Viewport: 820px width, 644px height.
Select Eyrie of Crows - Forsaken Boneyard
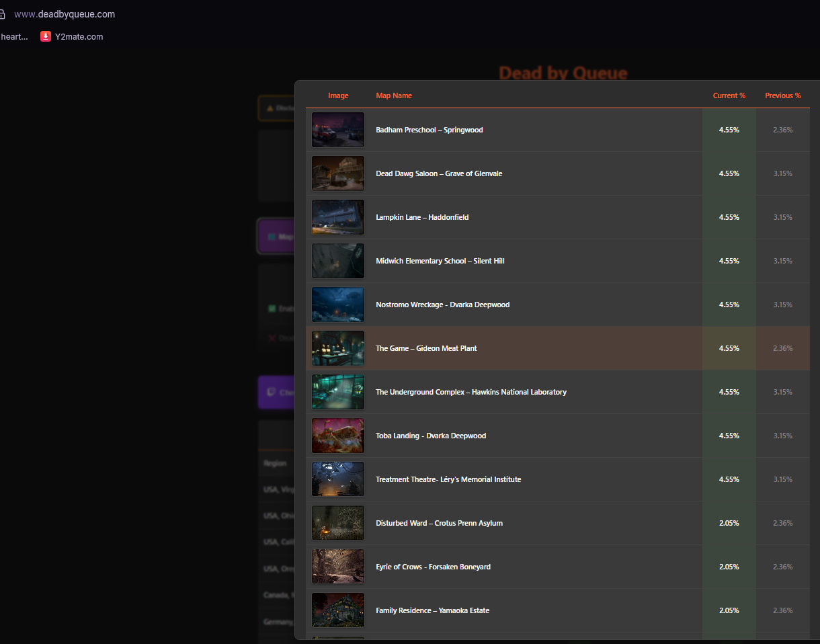433,567
